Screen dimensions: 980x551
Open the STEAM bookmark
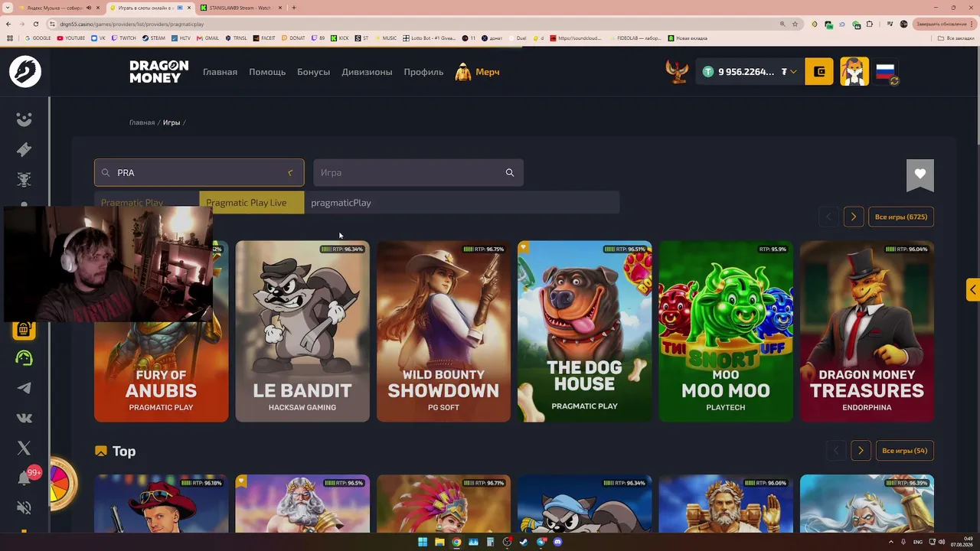tap(154, 37)
